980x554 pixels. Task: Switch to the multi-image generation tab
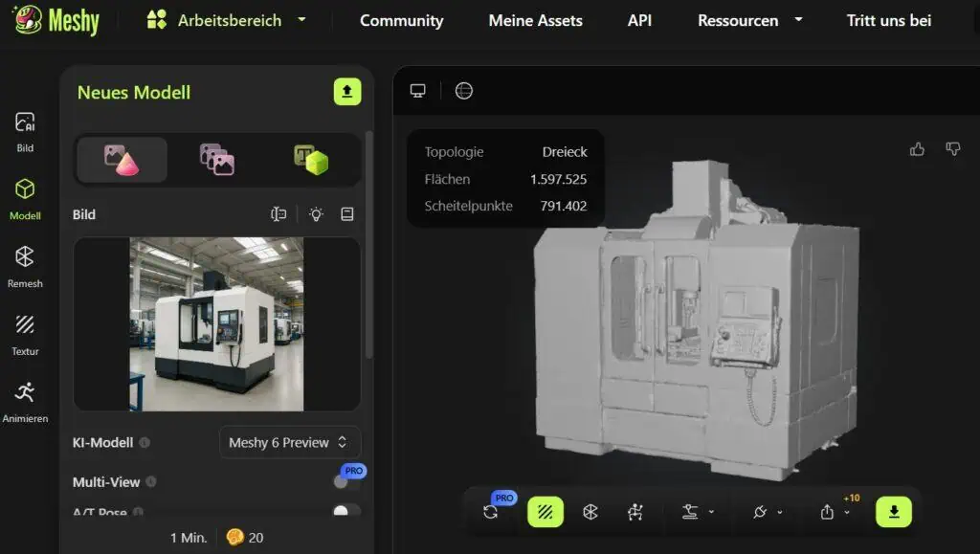pos(215,160)
